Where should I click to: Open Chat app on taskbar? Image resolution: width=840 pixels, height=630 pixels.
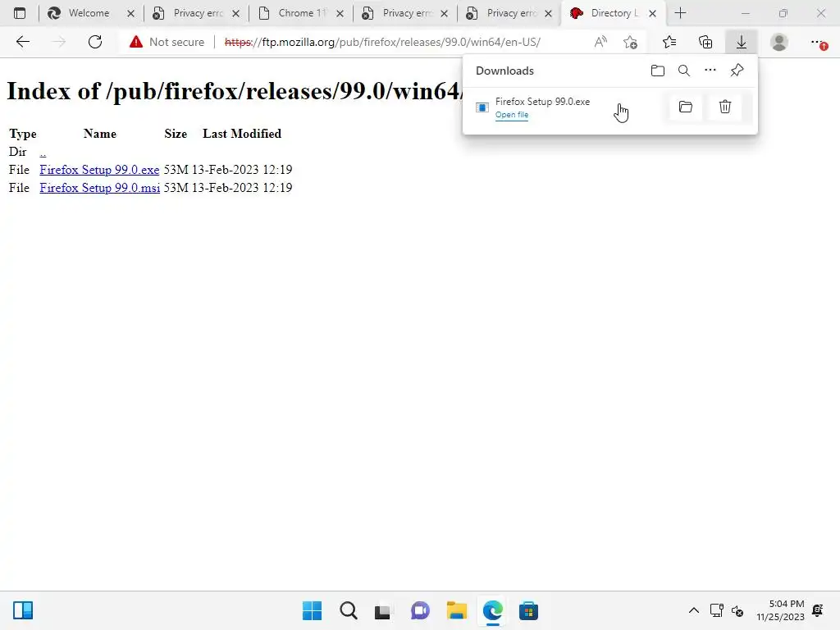pos(420,610)
